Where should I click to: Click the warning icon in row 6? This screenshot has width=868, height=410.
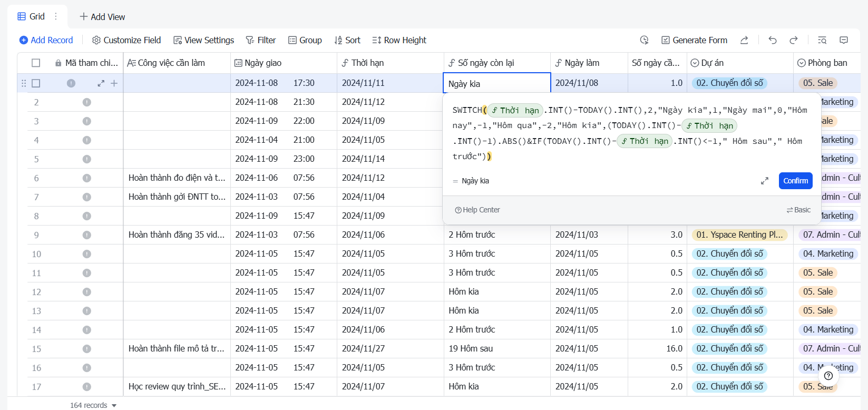86,178
